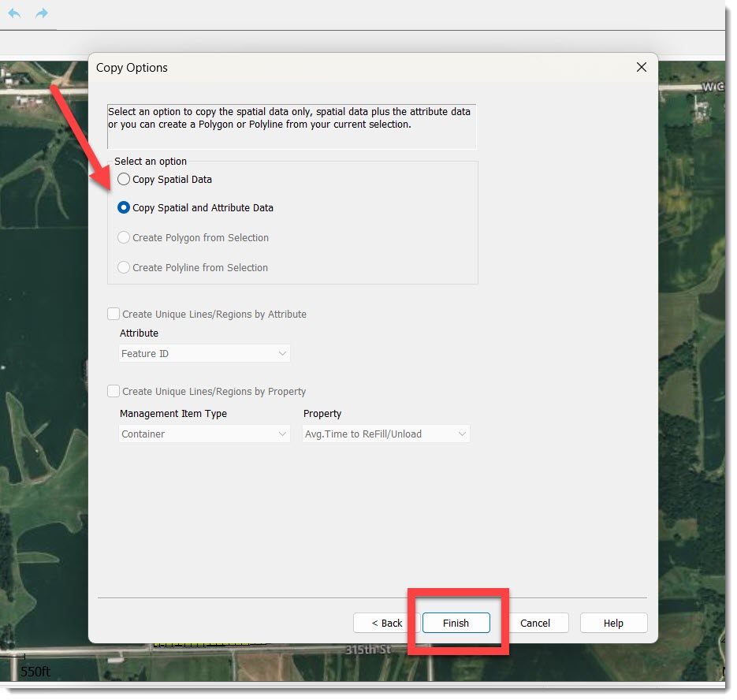Pick Create Polyline from Selection option
This screenshot has height=700, width=737.
click(124, 268)
